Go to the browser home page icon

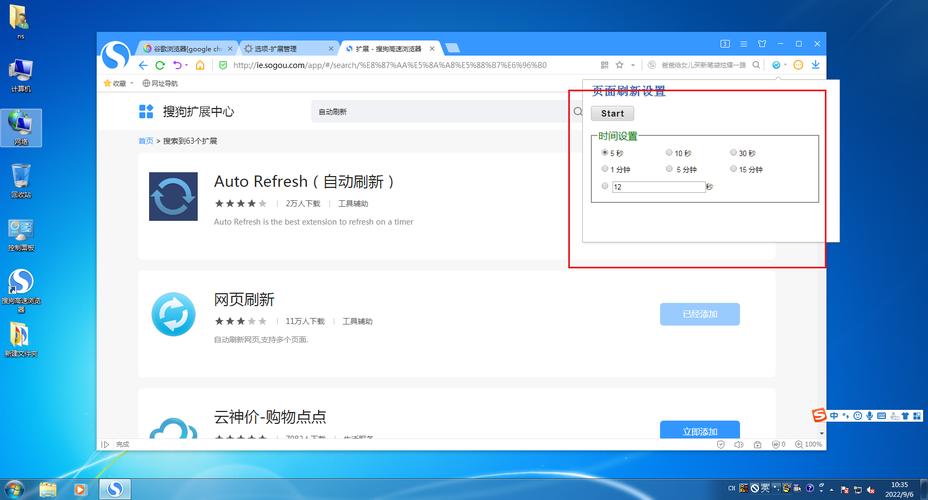[x=200, y=65]
